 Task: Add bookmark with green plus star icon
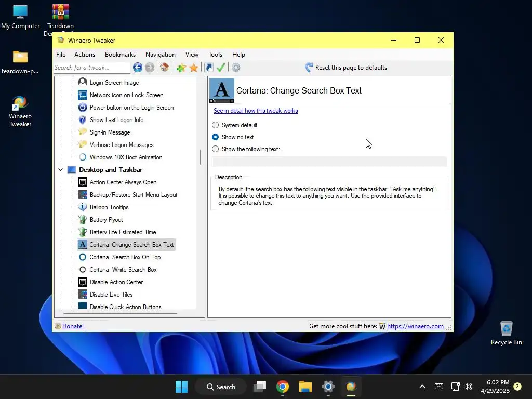181,68
